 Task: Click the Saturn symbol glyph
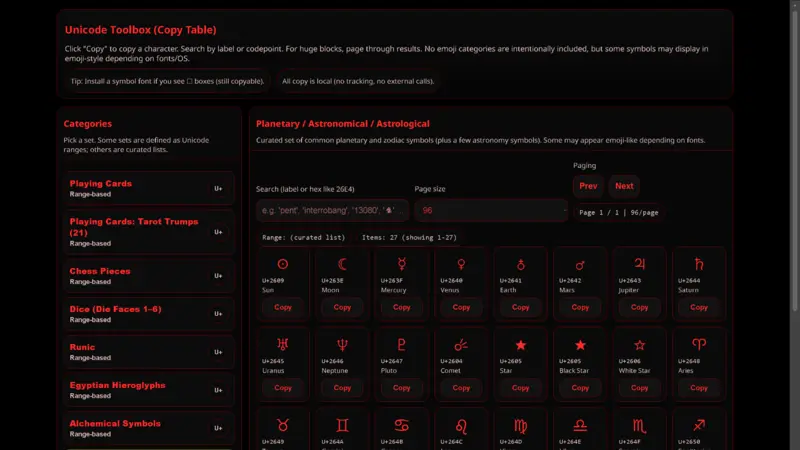699,264
